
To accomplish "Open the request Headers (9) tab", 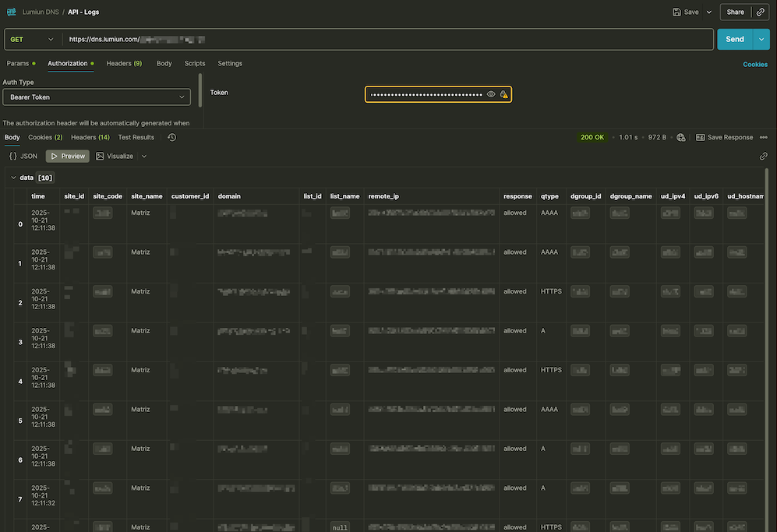I will tap(124, 64).
